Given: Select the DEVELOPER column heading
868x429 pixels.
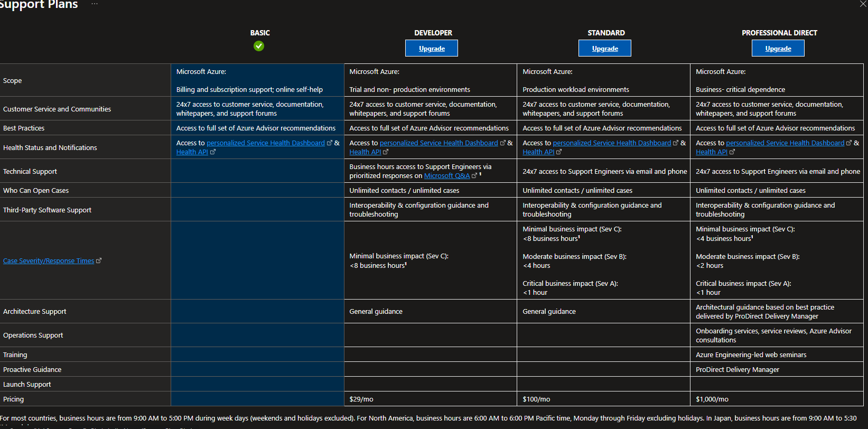Looking at the screenshot, I should pyautogui.click(x=433, y=33).
